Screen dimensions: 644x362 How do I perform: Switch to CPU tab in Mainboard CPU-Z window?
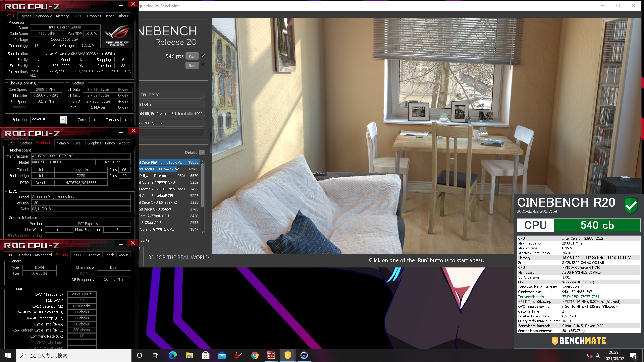11,143
